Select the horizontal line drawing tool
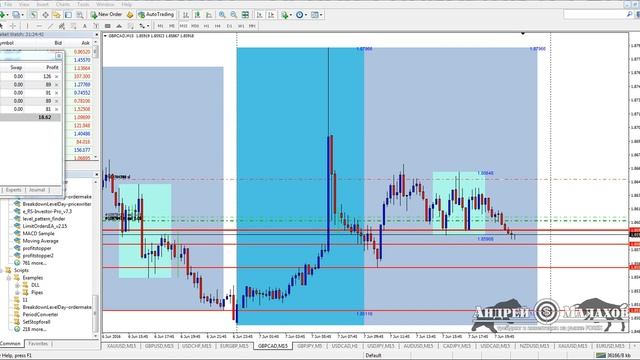 pyautogui.click(x=39, y=26)
